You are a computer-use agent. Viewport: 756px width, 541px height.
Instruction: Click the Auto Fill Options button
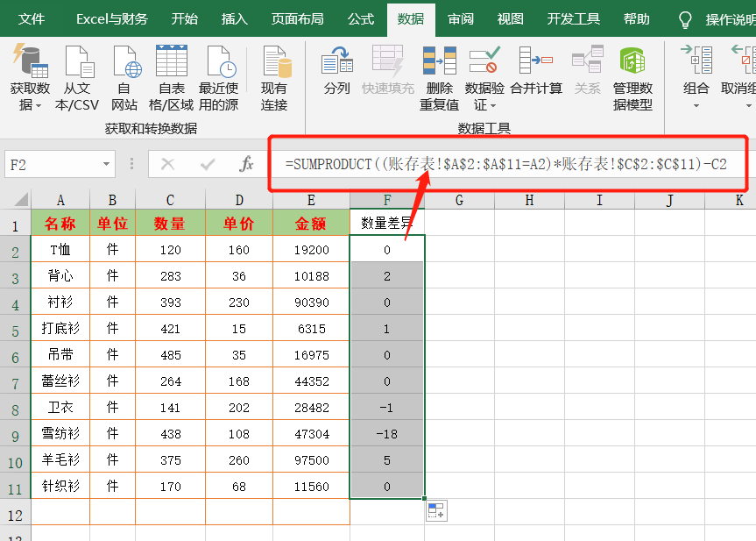(436, 511)
